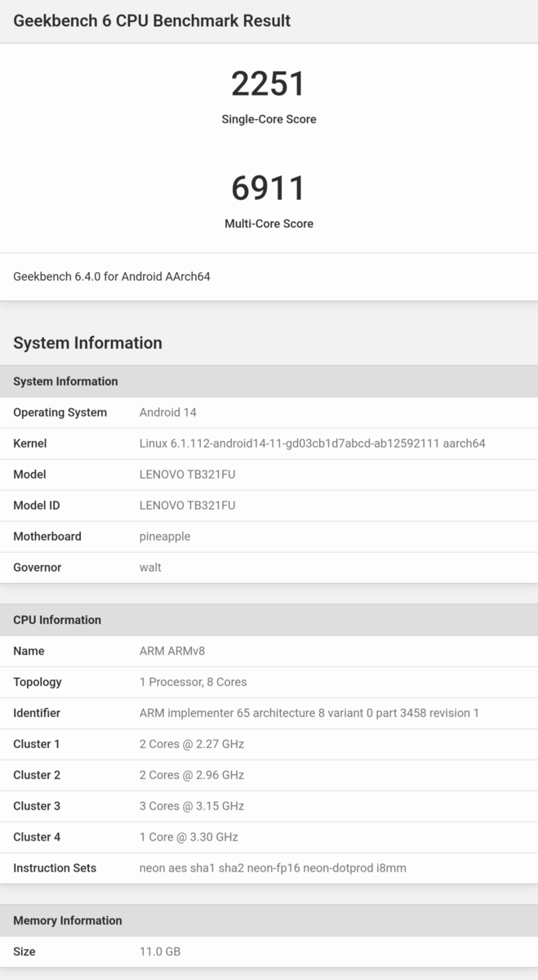Click the Multi-Core Score label

coord(269,224)
